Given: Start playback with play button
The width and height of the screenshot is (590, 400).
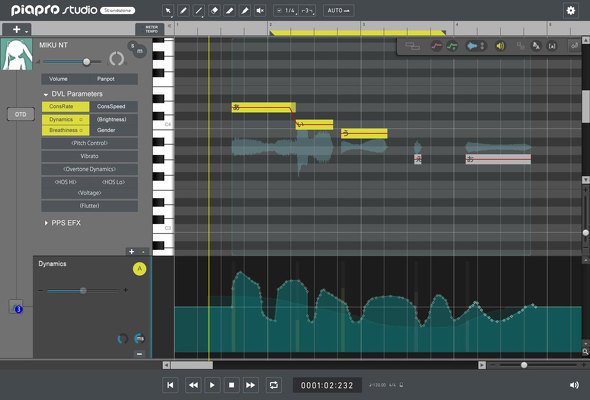Looking at the screenshot, I should tap(212, 385).
